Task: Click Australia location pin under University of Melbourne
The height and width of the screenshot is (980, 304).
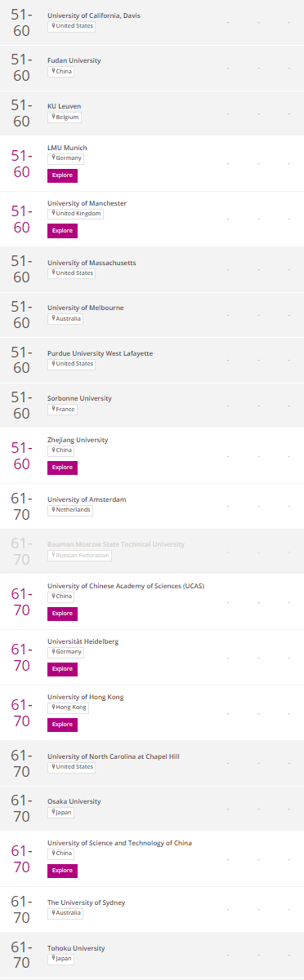Action: (53, 318)
